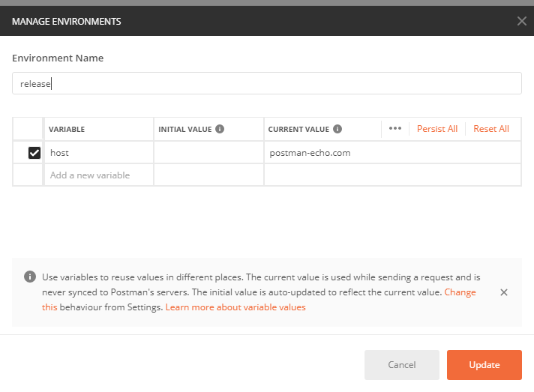
Task: Open the three-dots column options menu
Action: click(x=395, y=129)
